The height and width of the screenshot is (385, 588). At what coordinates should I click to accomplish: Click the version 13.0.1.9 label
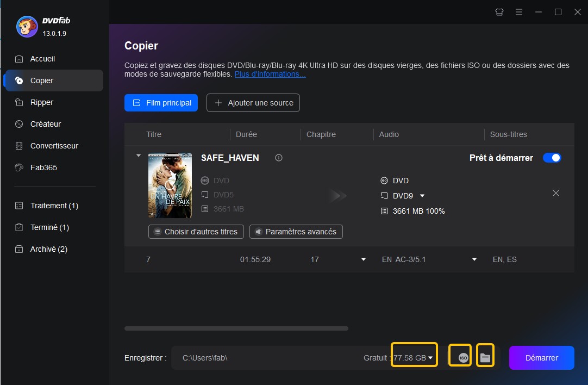[x=54, y=34]
